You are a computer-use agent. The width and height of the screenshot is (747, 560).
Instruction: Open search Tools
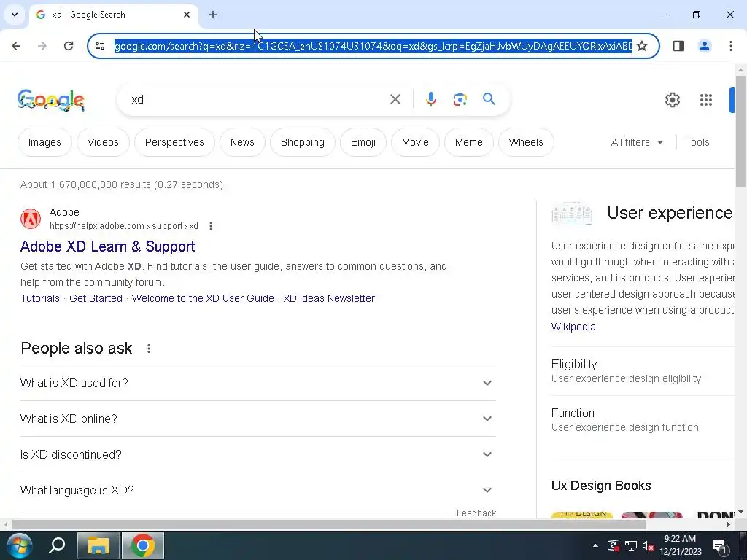pyautogui.click(x=697, y=142)
